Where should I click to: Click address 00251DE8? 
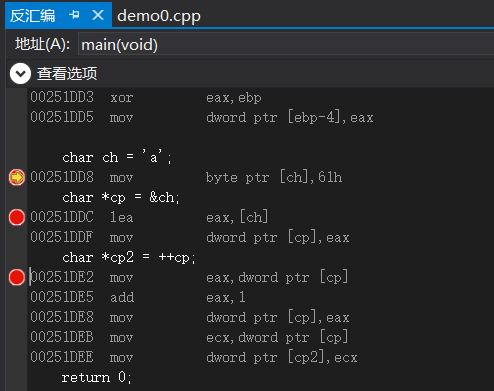point(62,317)
